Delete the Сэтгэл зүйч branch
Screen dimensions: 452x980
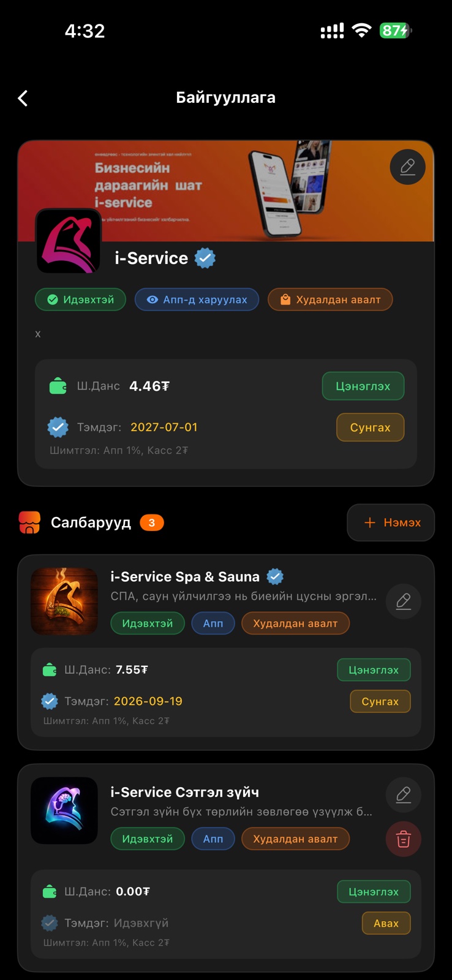point(403,839)
